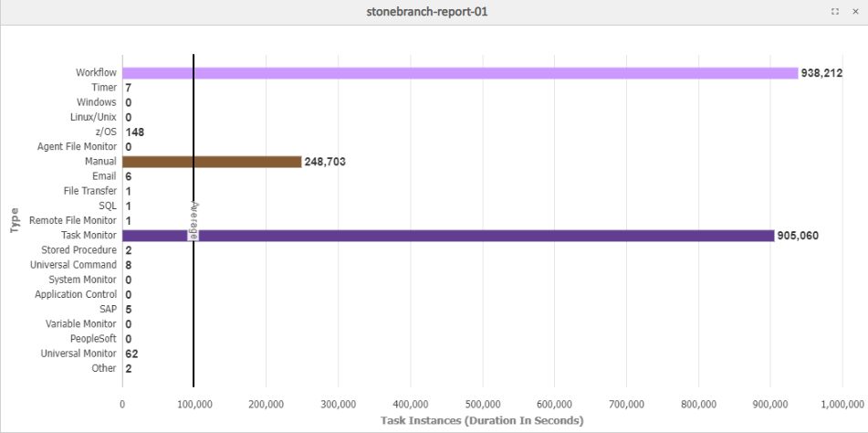Click the Agent File Monitor label
Screen dimensions: 868x433
pyautogui.click(x=77, y=146)
